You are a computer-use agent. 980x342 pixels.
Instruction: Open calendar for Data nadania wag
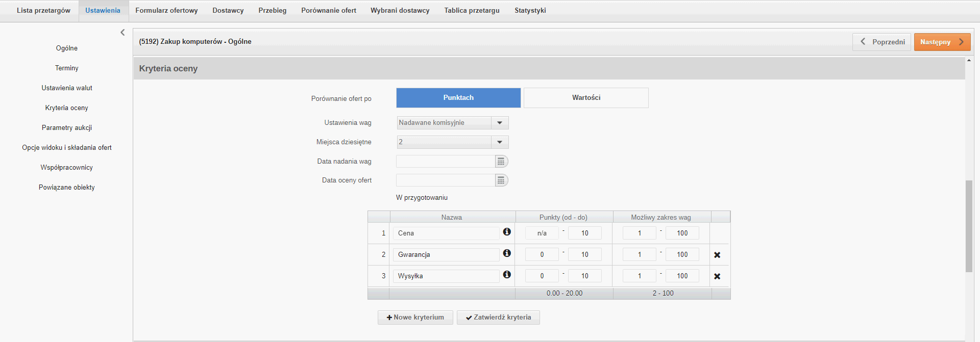pyautogui.click(x=501, y=162)
